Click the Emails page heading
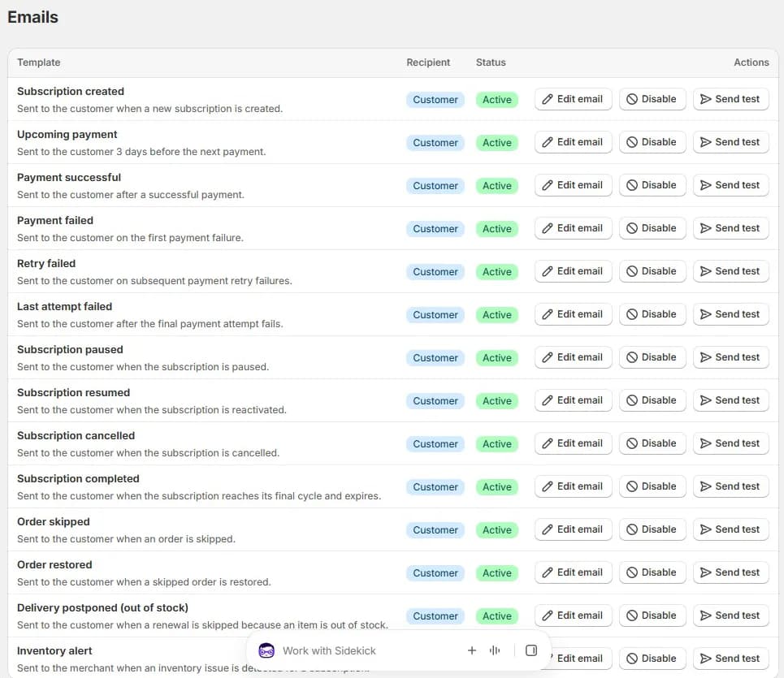 coord(32,17)
